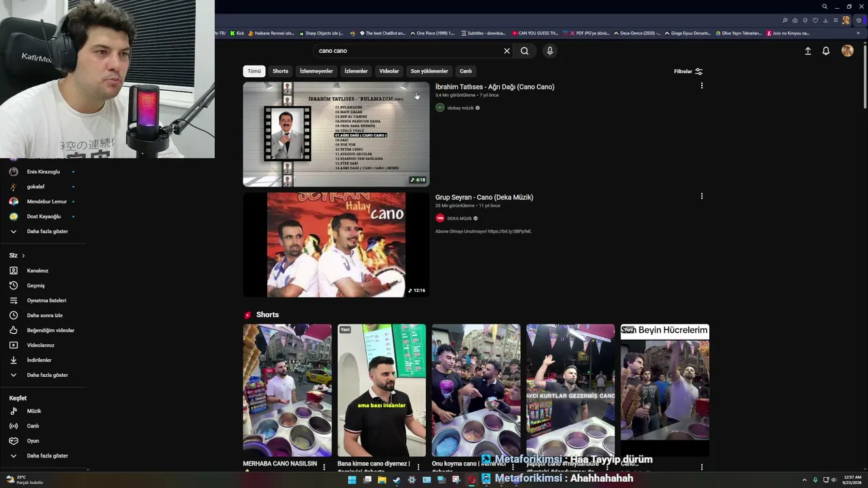Open options for MERHABA CANO NASILSIN short
The height and width of the screenshot is (488, 868).
tap(324, 467)
